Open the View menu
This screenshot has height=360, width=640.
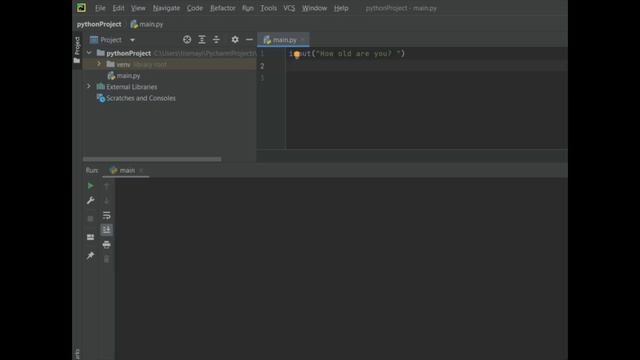pyautogui.click(x=138, y=8)
